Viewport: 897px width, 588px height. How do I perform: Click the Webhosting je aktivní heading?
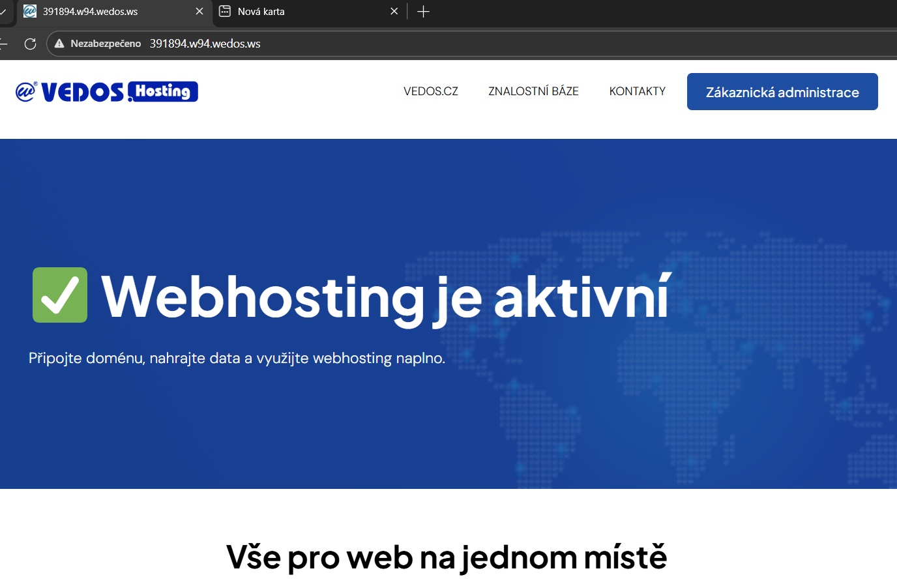click(385, 297)
